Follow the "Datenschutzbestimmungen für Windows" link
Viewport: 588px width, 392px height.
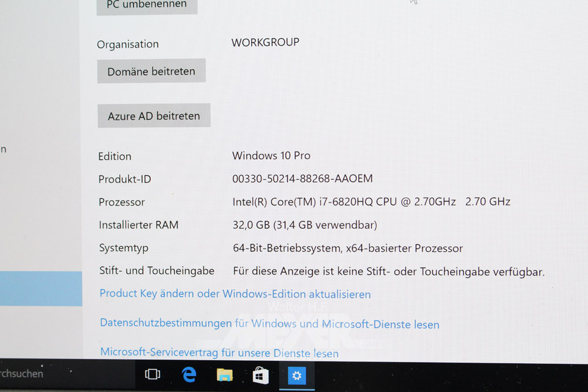tap(269, 324)
